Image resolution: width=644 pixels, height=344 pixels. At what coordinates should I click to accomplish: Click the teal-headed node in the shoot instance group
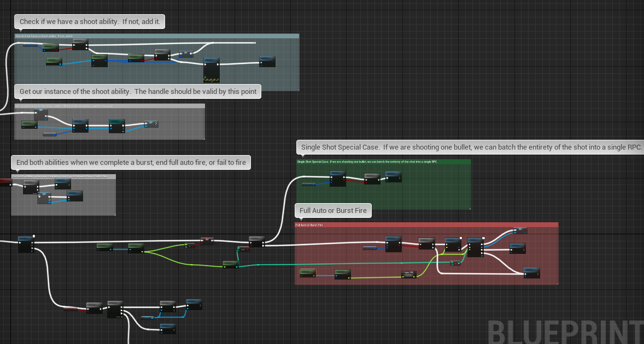click(117, 126)
